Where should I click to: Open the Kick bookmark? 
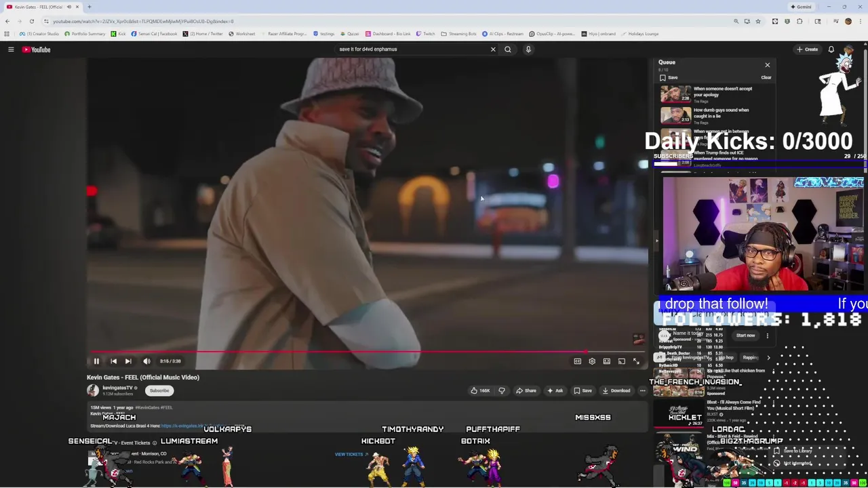[x=119, y=34]
